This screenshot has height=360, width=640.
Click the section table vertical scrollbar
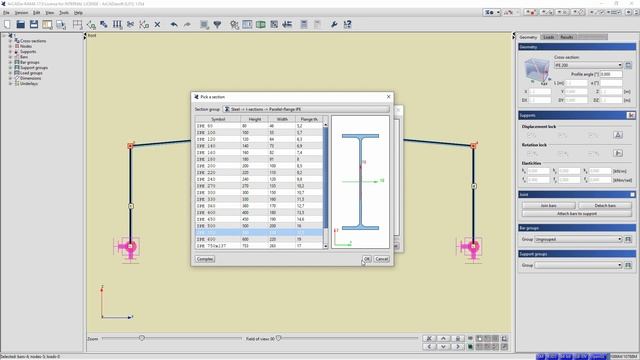tap(325, 186)
